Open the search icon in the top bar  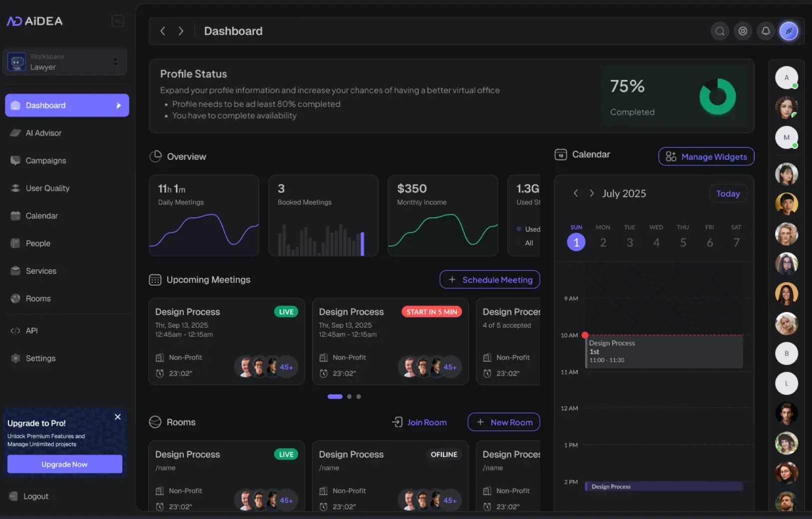tap(720, 30)
